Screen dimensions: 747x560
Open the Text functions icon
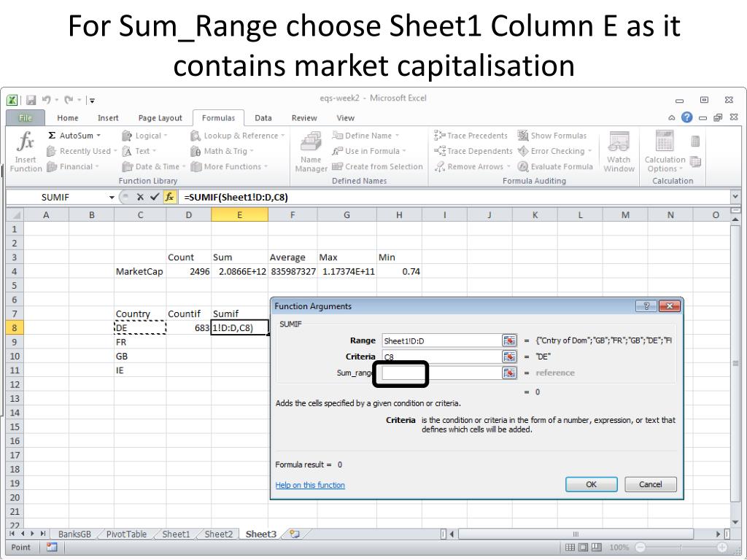(127, 152)
